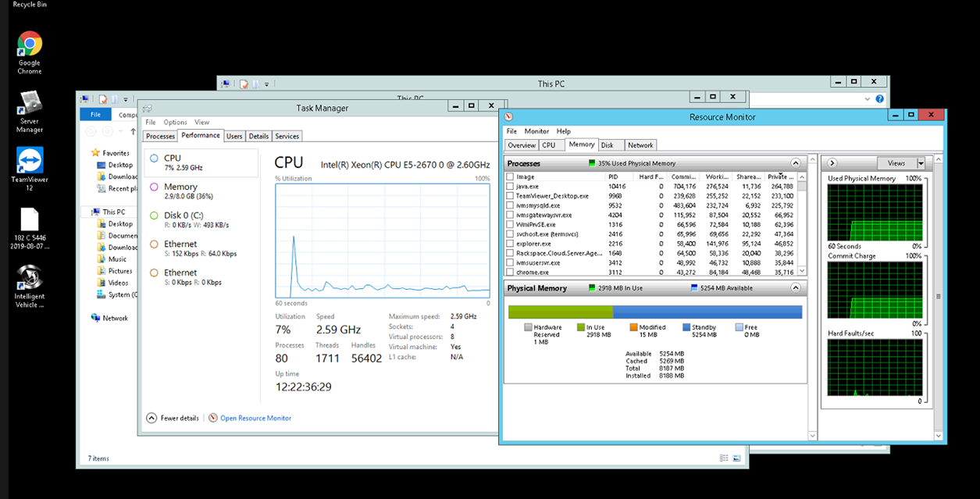Click the Videos folder icon in Explorer
The width and height of the screenshot is (980, 499).
click(102, 283)
